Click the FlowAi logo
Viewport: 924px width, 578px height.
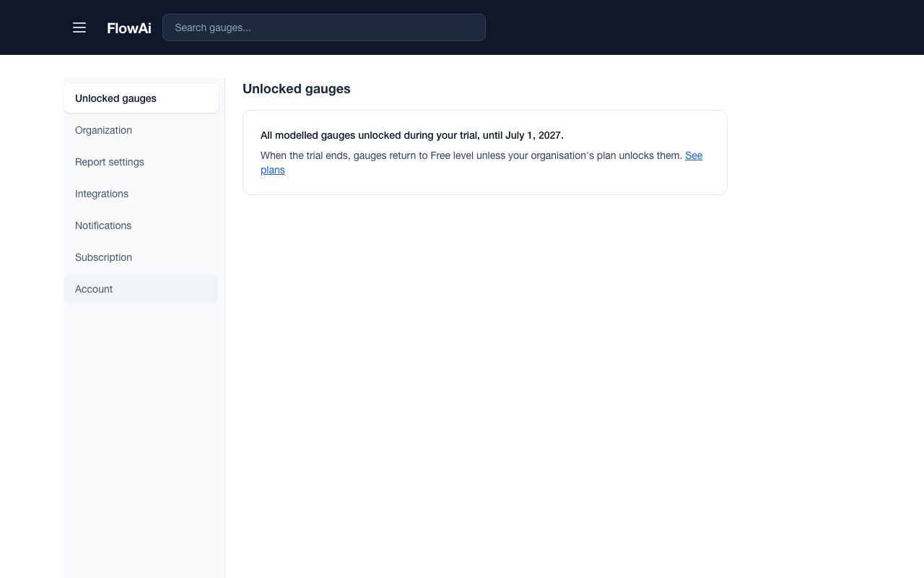coord(129,28)
